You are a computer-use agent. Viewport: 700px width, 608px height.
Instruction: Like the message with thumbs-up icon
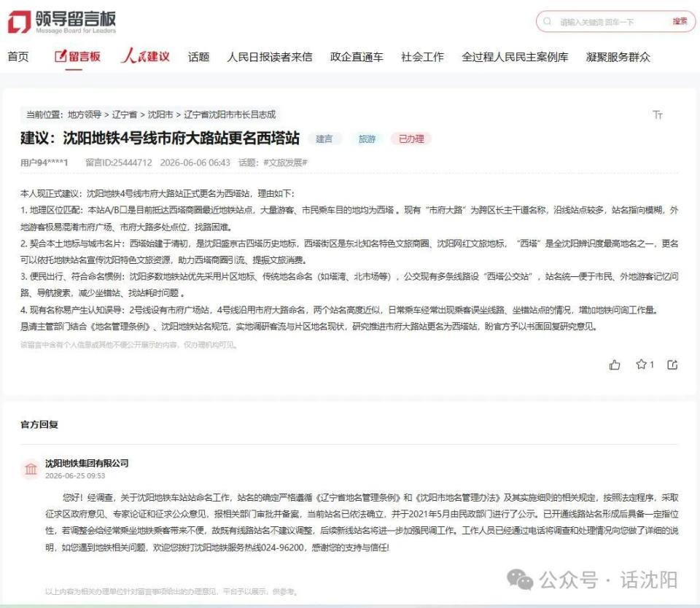click(x=615, y=365)
